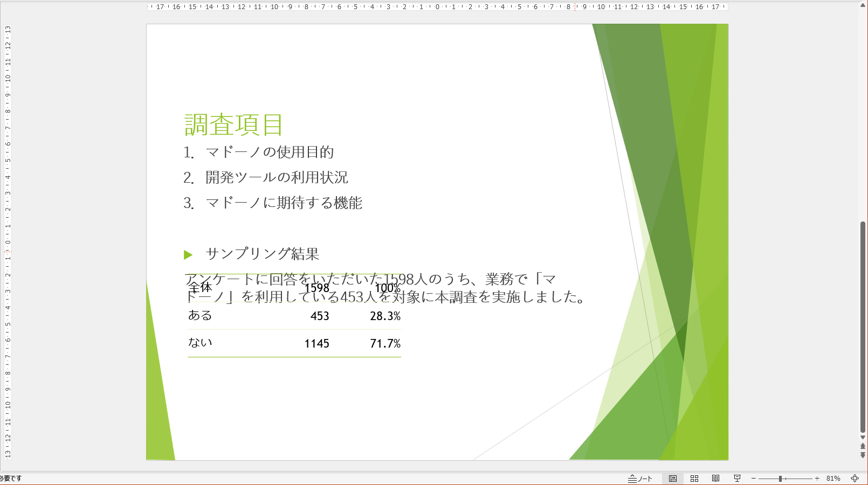This screenshot has height=485, width=868.
Task: Click the horizontal ruler at top
Action: click(437, 6)
